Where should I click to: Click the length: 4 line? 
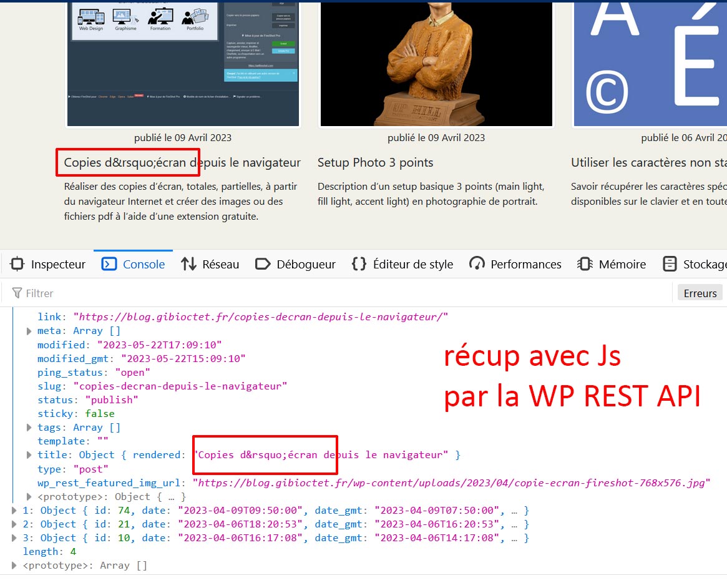click(49, 552)
